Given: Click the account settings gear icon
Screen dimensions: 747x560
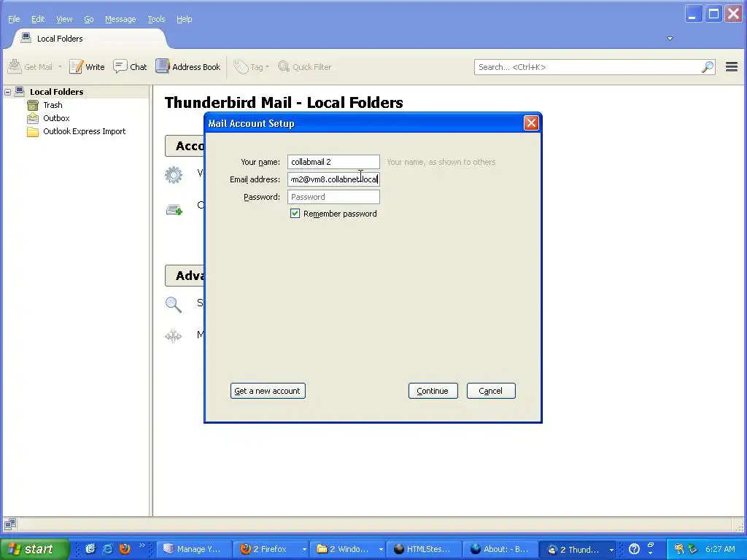Looking at the screenshot, I should click(174, 175).
